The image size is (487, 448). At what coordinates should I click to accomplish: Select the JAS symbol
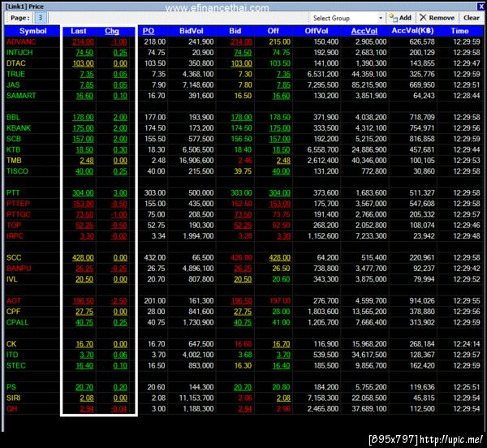[13, 85]
